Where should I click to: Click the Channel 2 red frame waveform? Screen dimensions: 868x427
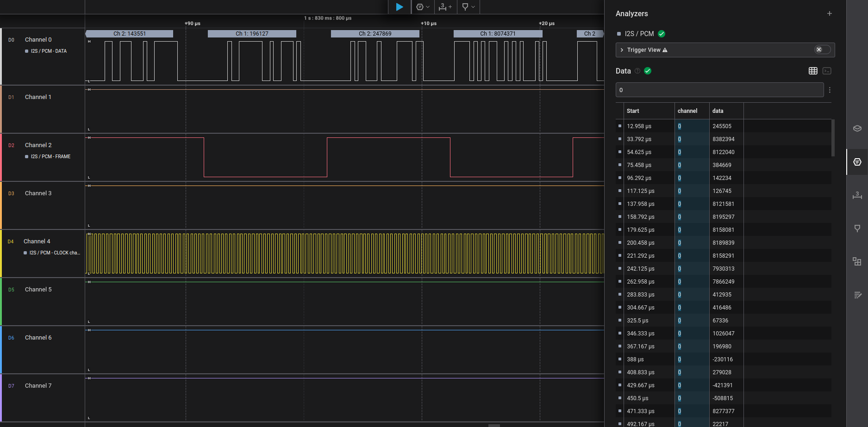344,157
